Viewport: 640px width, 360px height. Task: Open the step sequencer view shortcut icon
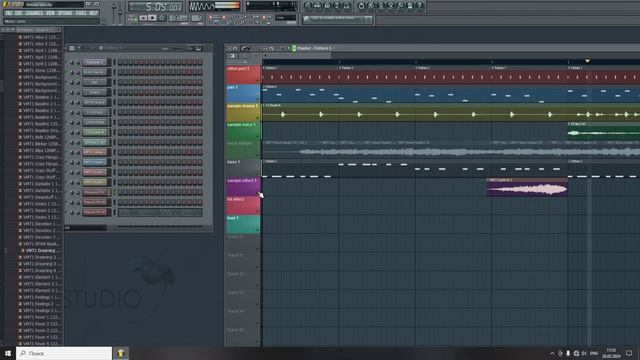(318, 5)
